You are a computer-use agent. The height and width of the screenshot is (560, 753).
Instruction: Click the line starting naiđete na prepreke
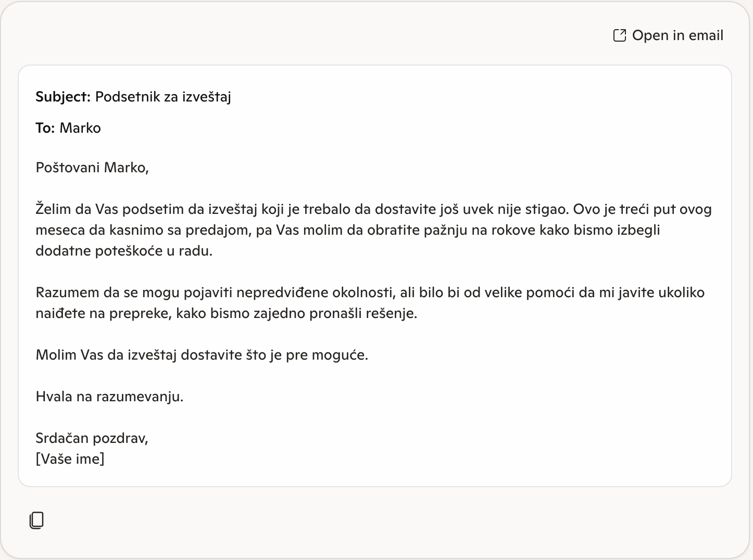(x=226, y=313)
